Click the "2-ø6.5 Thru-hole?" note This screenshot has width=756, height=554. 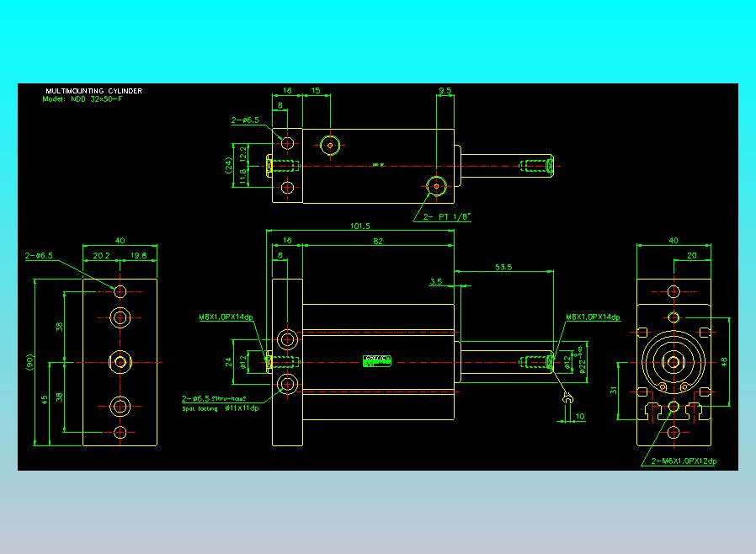(214, 399)
